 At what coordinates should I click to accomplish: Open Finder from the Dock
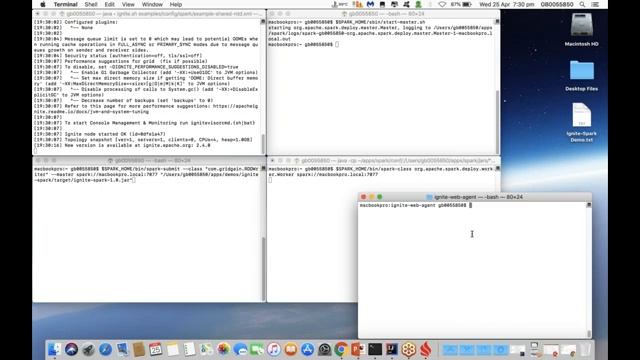tap(54, 349)
